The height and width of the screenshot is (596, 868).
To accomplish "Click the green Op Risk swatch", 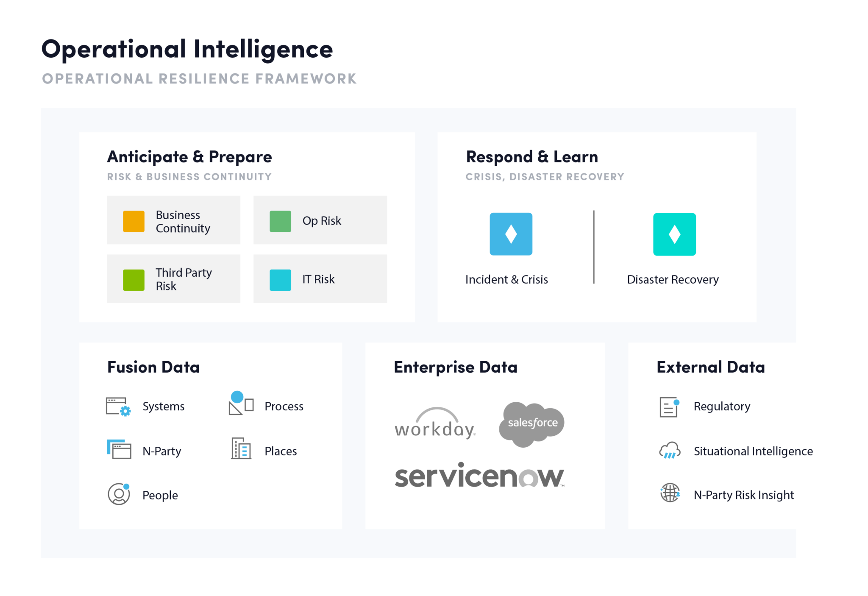I will click(280, 221).
